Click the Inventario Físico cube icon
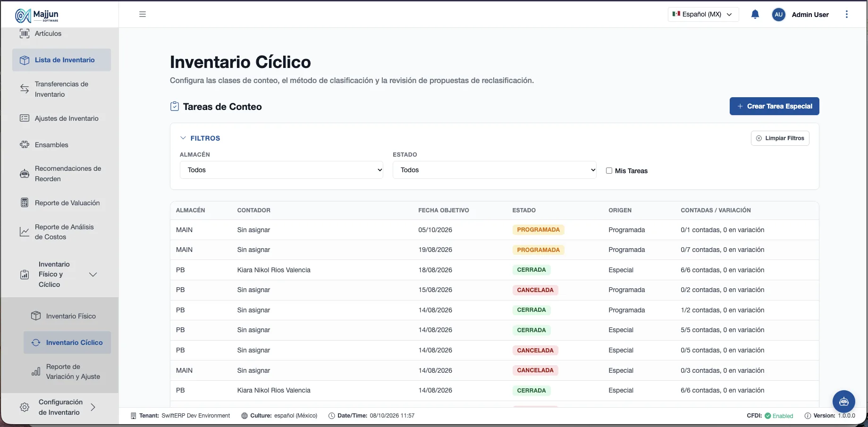This screenshot has width=868, height=427. tap(36, 316)
